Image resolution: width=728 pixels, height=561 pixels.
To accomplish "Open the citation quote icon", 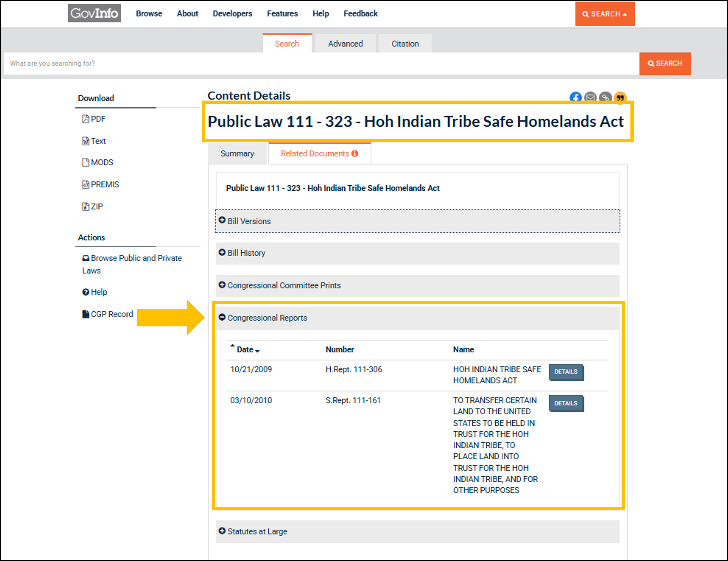I will [620, 98].
